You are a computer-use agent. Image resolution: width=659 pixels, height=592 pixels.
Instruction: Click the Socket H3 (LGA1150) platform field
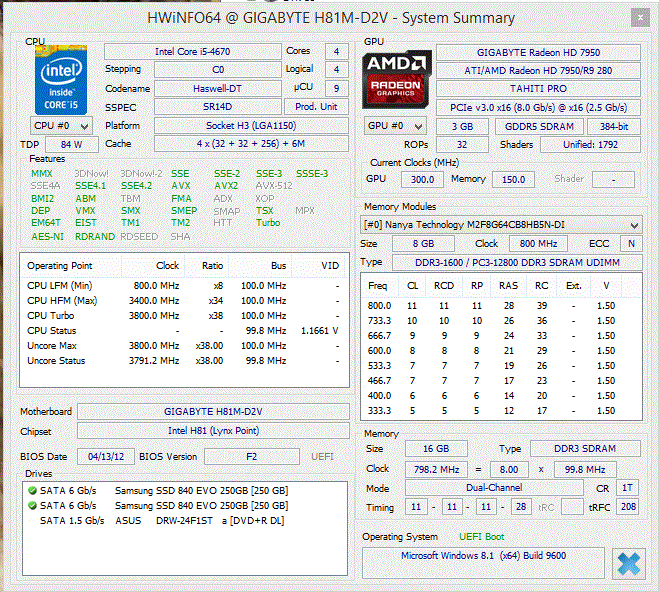(251, 126)
